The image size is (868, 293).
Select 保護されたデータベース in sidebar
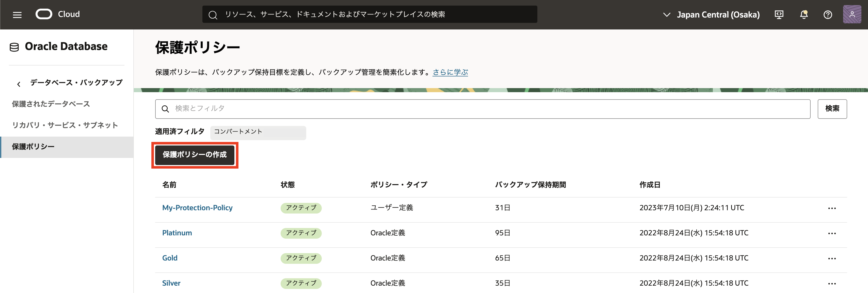click(x=51, y=104)
